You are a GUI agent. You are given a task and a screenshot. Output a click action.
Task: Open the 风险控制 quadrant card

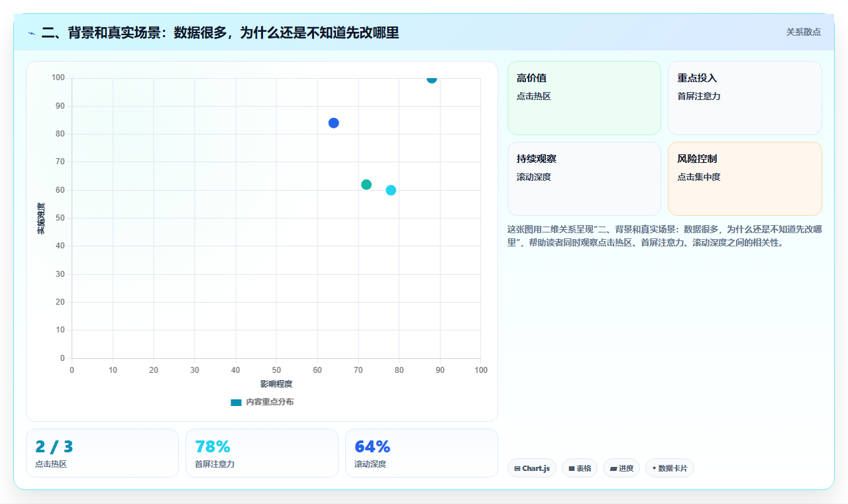coord(745,179)
